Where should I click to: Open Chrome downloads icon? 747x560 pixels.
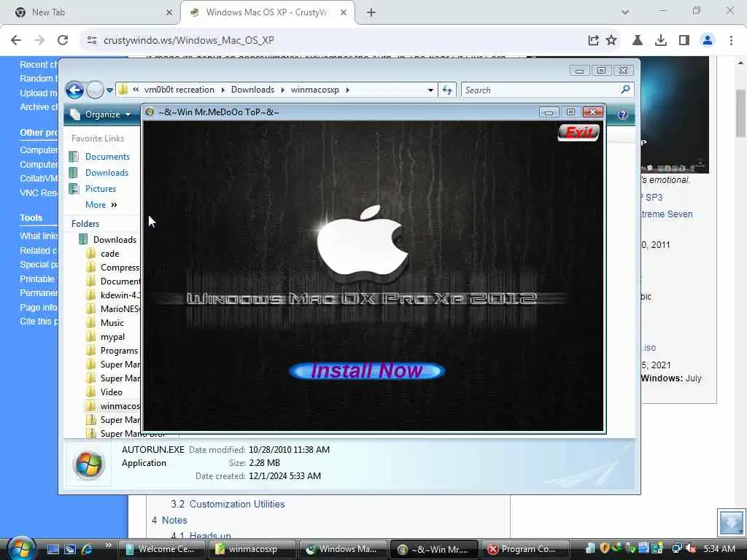[661, 41]
